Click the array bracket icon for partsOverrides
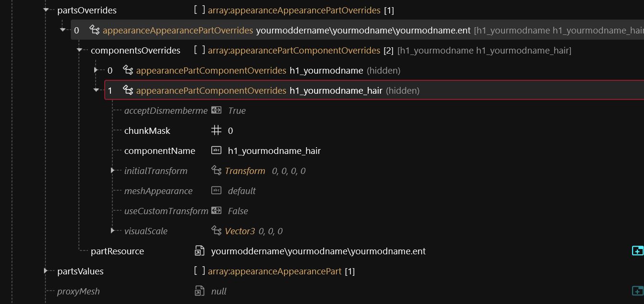644x304 pixels. [199, 10]
